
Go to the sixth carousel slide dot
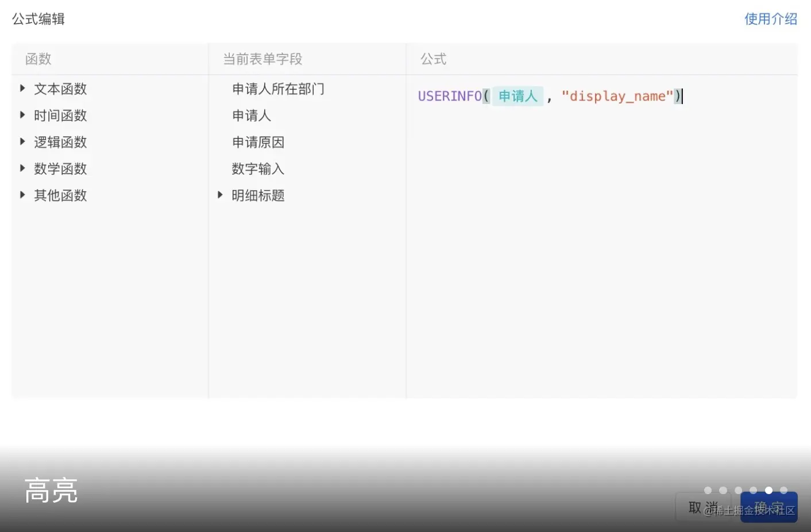[x=783, y=490]
